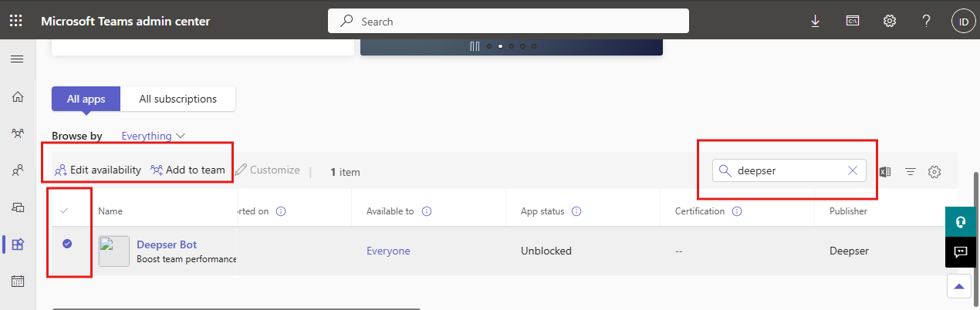Open the Deepser Bot app link

click(167, 244)
